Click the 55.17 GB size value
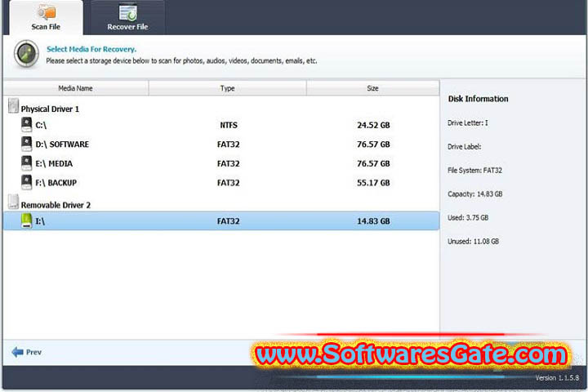The image size is (588, 392). tap(373, 182)
